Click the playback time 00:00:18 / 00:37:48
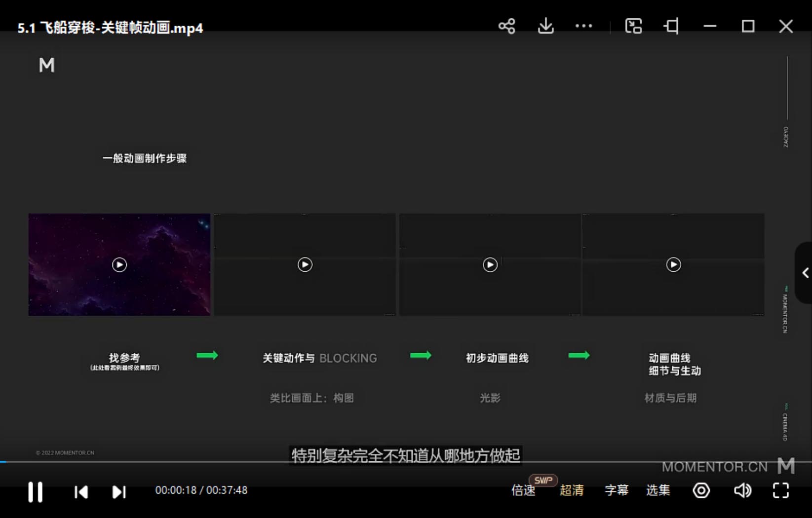 coord(201,490)
